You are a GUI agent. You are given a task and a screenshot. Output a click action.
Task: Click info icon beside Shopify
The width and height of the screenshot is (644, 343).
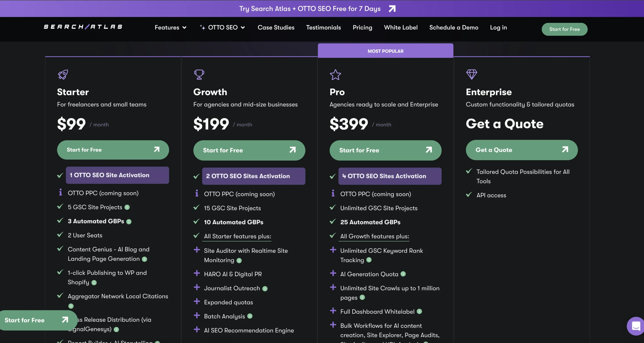coord(94,282)
